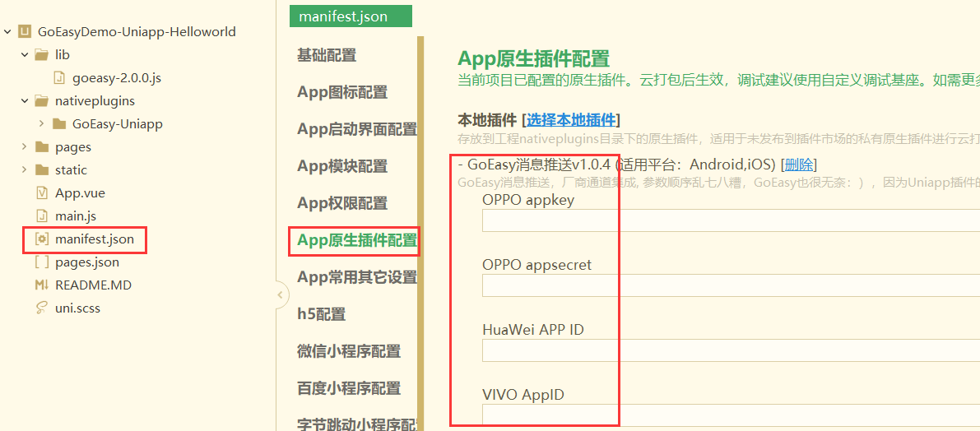
Task: Focus the OPPO appkey input field
Action: click(x=731, y=220)
